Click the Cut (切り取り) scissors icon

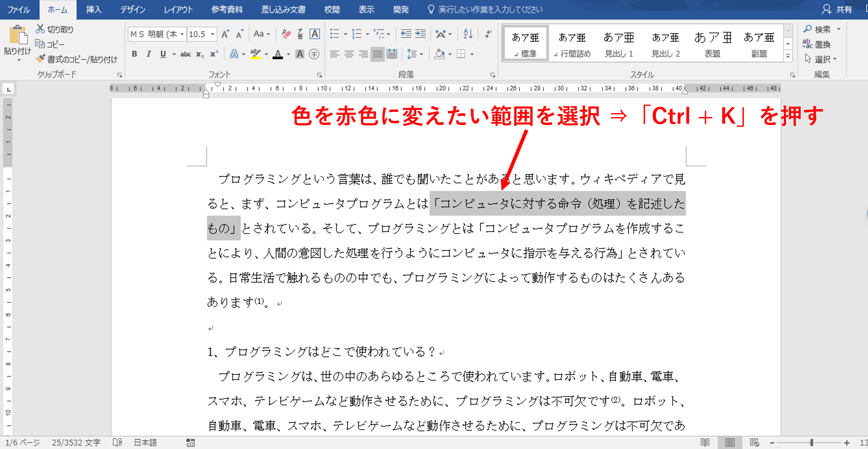[40, 29]
